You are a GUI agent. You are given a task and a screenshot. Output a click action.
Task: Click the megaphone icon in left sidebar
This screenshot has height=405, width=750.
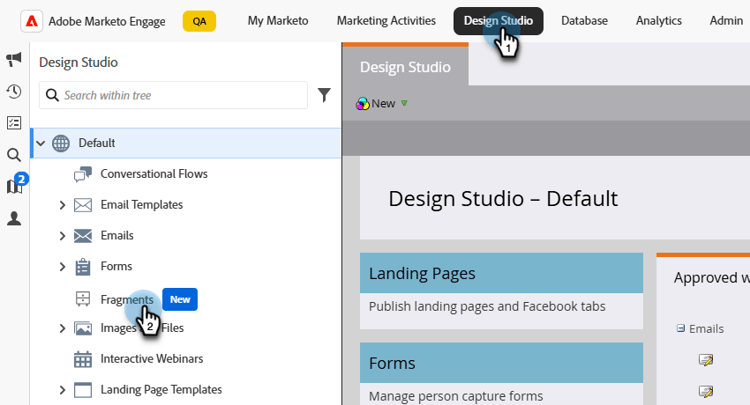coord(14,60)
